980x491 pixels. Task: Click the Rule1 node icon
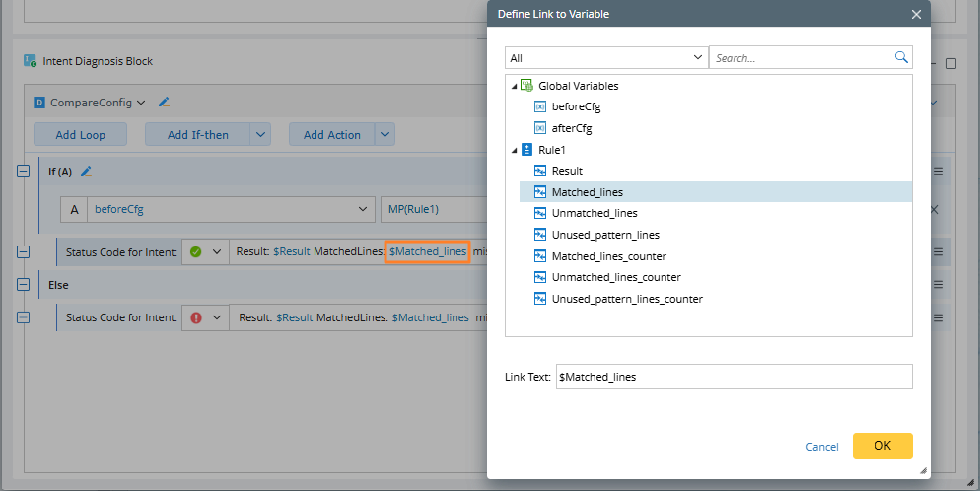click(x=526, y=150)
